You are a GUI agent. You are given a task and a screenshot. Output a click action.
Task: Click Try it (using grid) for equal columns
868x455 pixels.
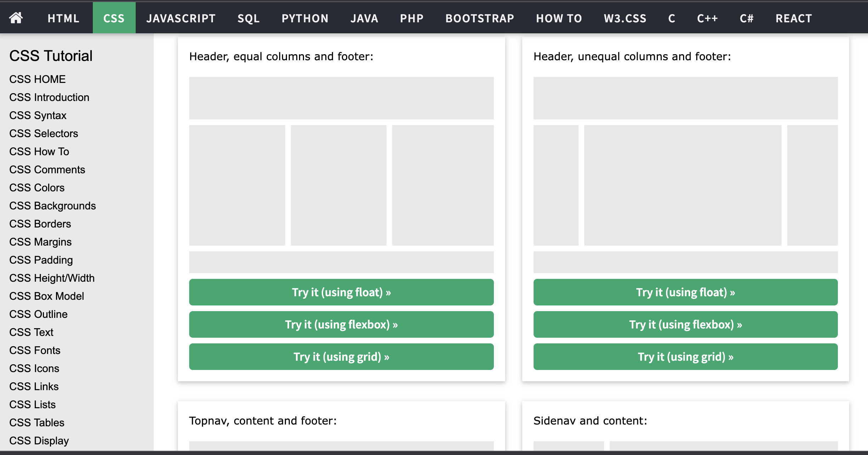click(x=341, y=356)
